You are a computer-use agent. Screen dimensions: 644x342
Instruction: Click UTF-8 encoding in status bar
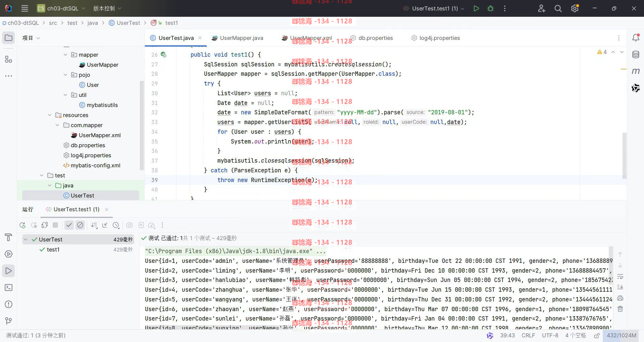(550, 335)
